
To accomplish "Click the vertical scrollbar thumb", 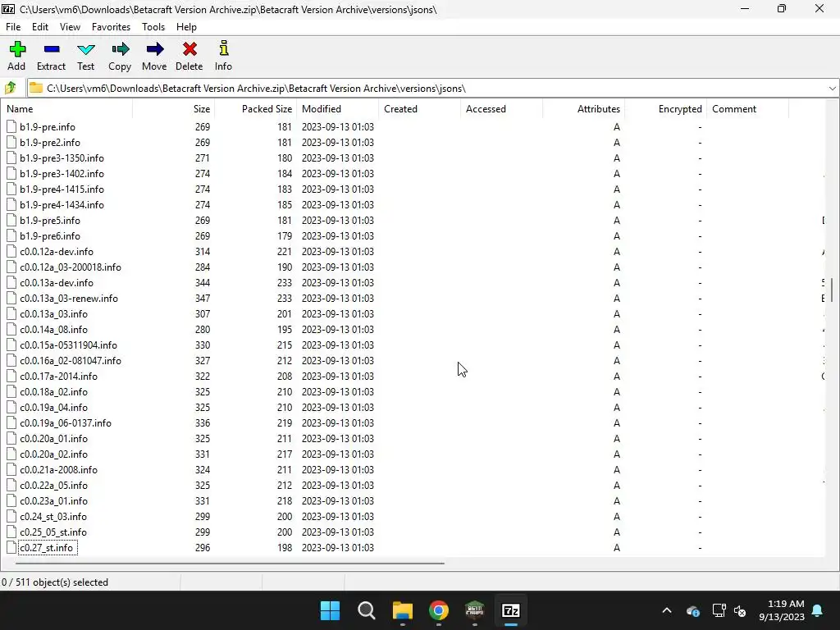I will tap(832, 290).
